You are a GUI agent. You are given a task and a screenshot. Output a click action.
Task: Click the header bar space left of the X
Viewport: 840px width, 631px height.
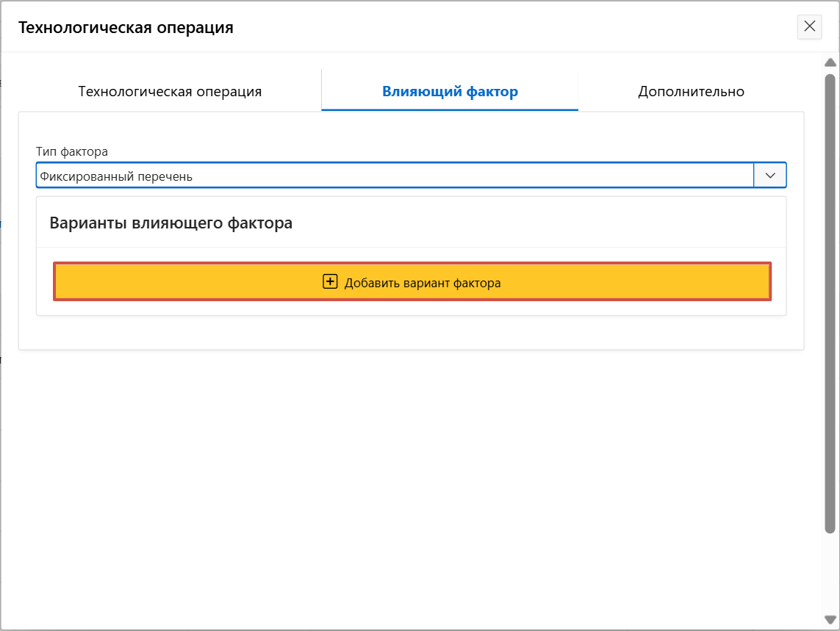pyautogui.click(x=514, y=28)
